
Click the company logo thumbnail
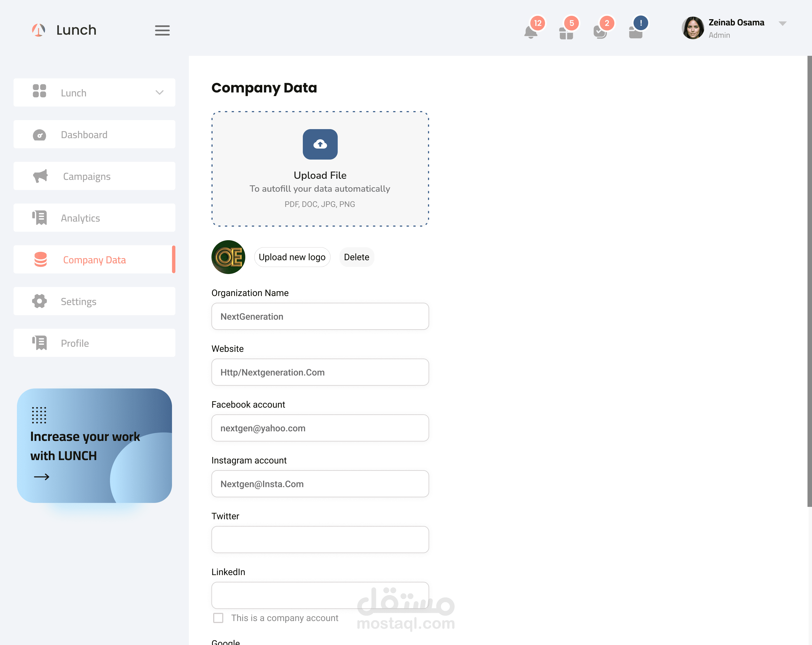click(x=228, y=257)
